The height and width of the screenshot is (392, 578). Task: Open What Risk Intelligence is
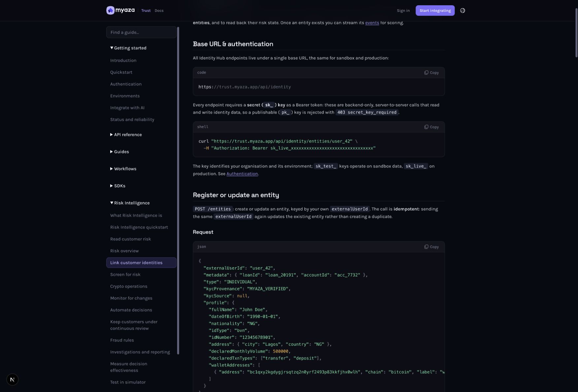136,215
